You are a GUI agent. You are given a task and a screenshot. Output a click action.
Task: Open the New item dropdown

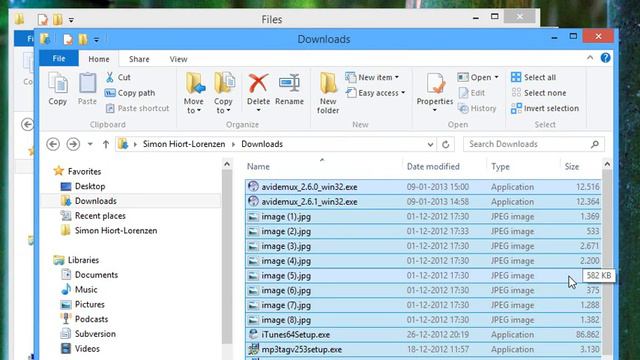tap(372, 77)
